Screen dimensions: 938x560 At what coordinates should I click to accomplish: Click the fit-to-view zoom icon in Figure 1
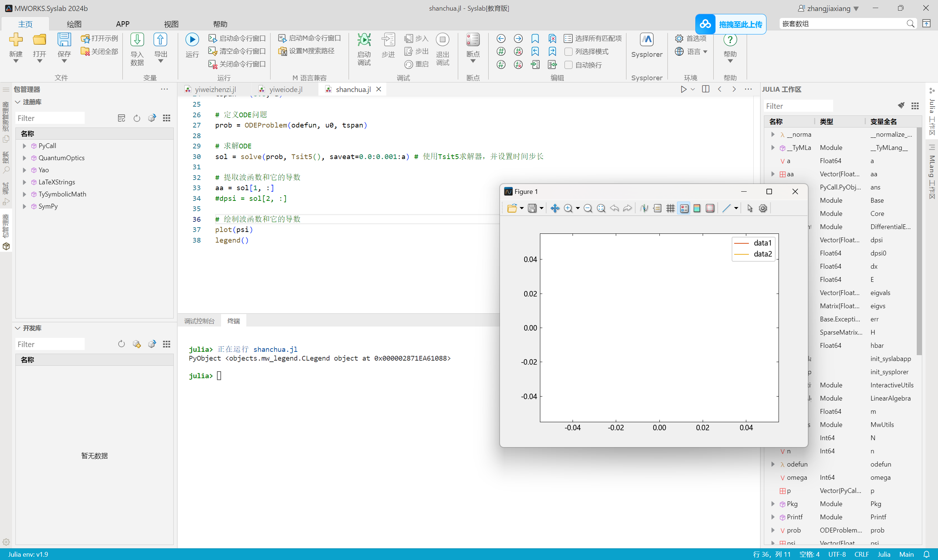click(x=601, y=208)
